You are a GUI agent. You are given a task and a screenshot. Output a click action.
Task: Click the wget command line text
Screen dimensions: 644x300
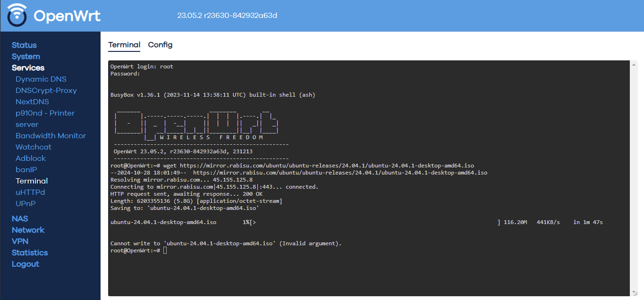pyautogui.click(x=319, y=166)
